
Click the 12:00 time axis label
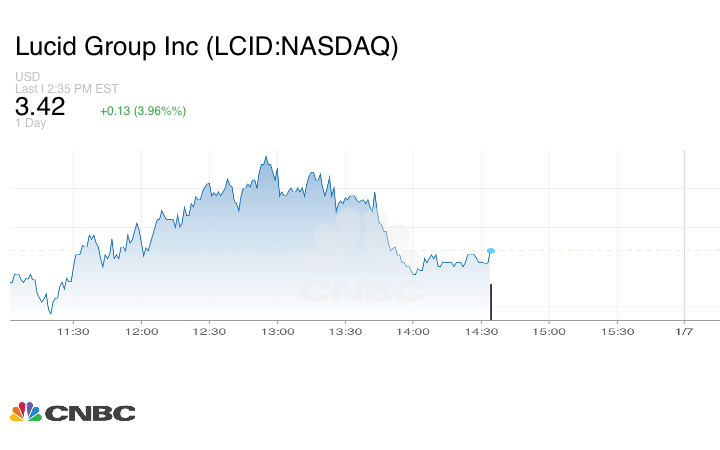pyautogui.click(x=142, y=331)
